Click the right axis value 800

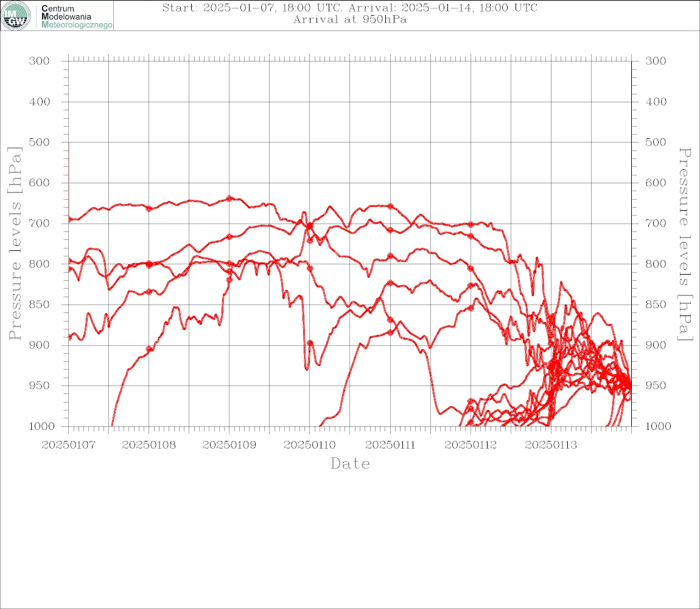click(x=656, y=264)
